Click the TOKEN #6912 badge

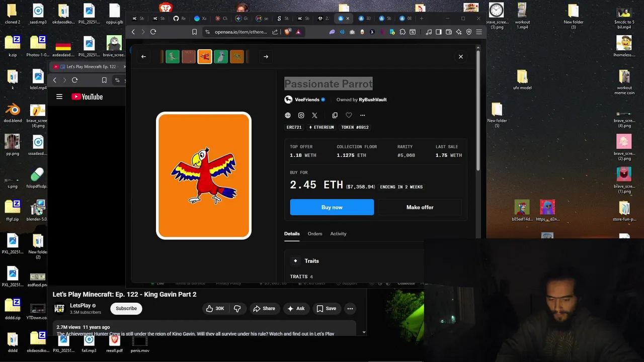(x=355, y=127)
